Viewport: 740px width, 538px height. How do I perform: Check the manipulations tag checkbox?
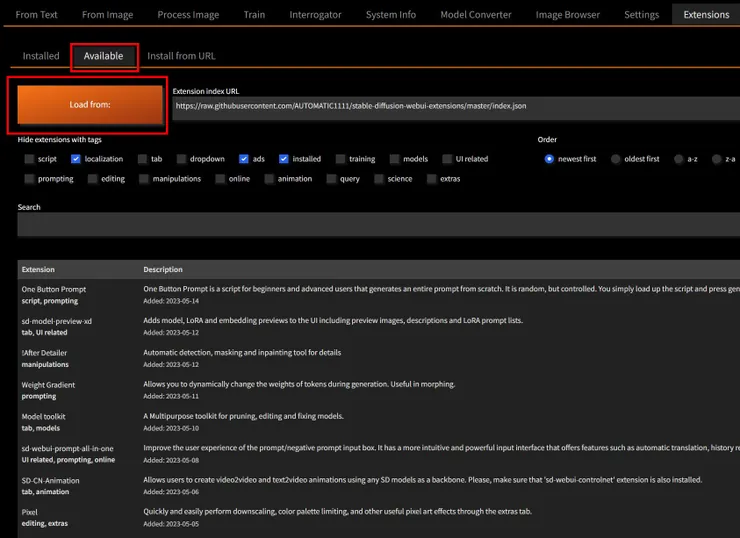click(144, 179)
